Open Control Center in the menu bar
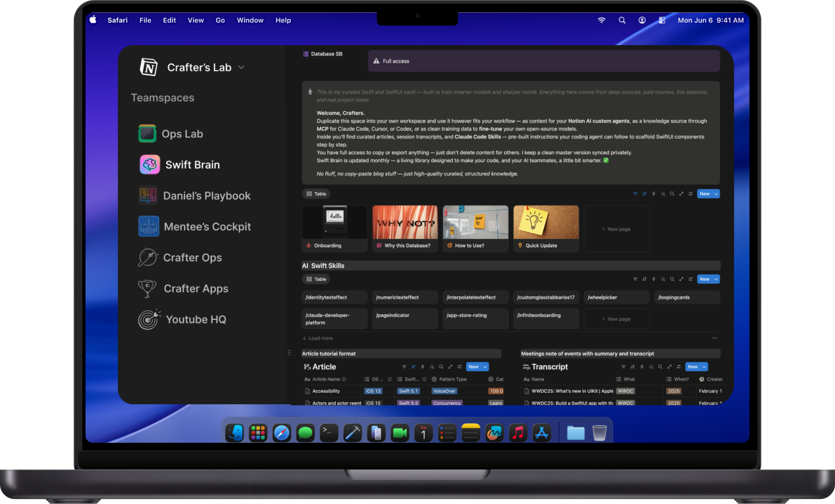The width and height of the screenshot is (835, 504). (662, 20)
